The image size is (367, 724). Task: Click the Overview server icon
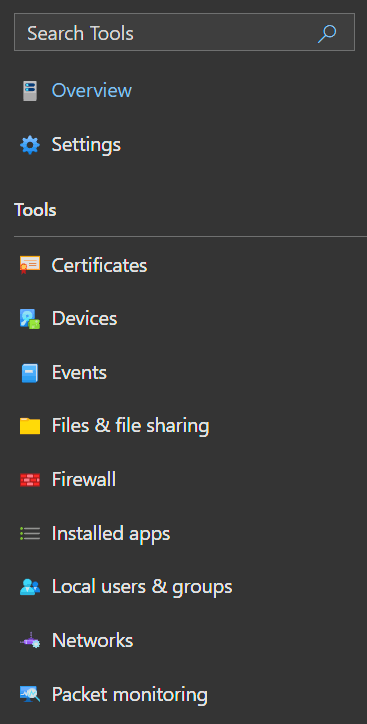[30, 90]
